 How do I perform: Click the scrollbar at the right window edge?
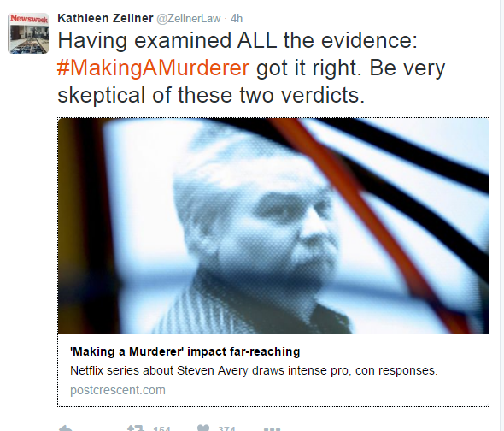click(x=501, y=215)
